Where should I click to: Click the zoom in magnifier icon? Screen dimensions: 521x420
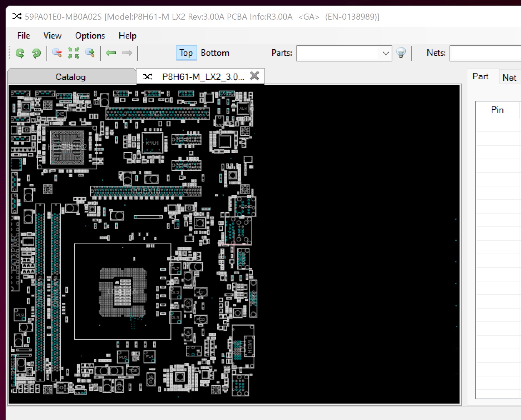(90, 53)
